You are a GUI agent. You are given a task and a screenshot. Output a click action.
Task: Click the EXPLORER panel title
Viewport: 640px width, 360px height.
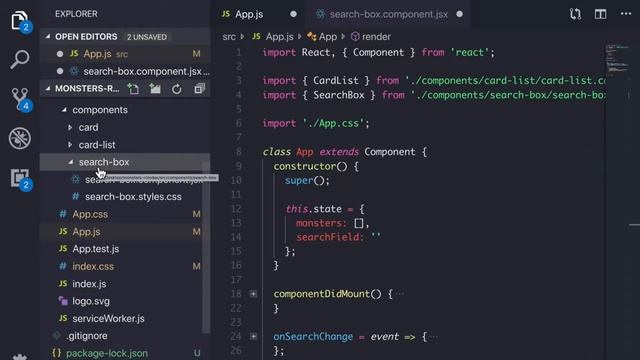coord(76,14)
